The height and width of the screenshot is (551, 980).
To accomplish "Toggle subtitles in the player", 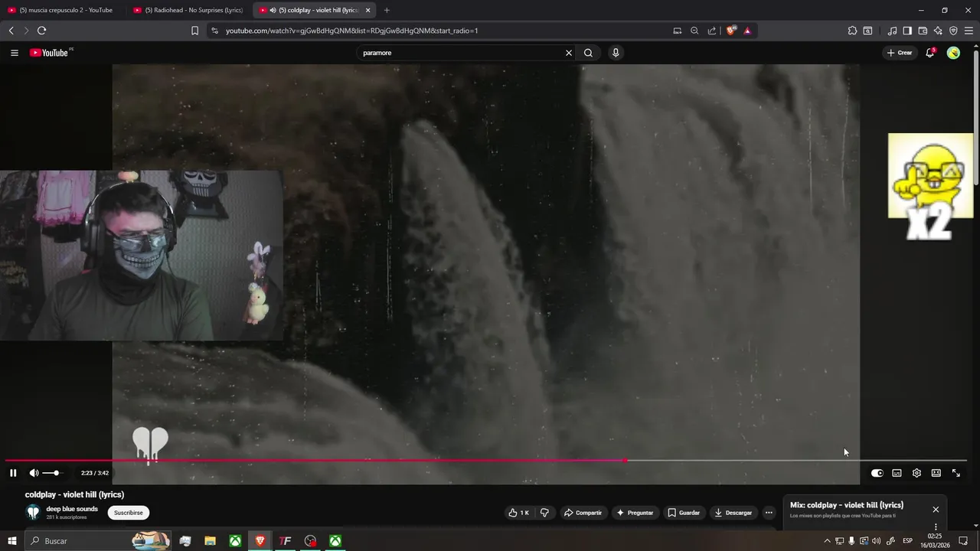I will 897,473.
